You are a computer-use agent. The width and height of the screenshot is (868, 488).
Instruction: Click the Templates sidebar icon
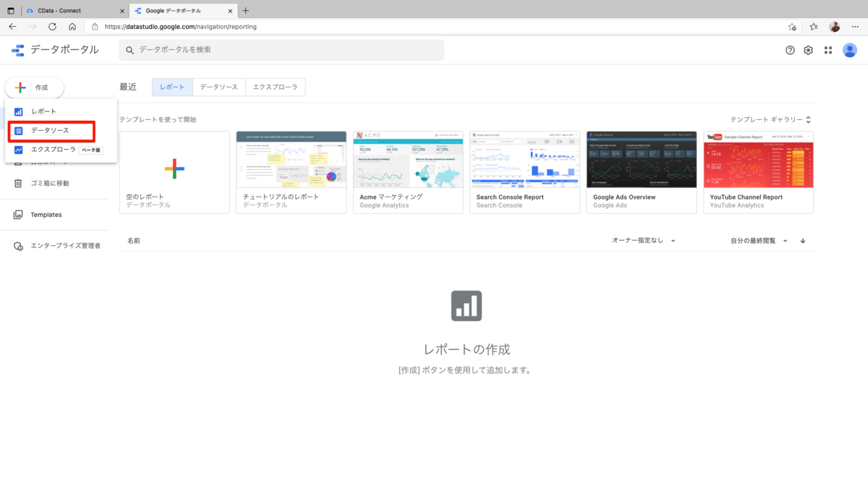pos(18,215)
